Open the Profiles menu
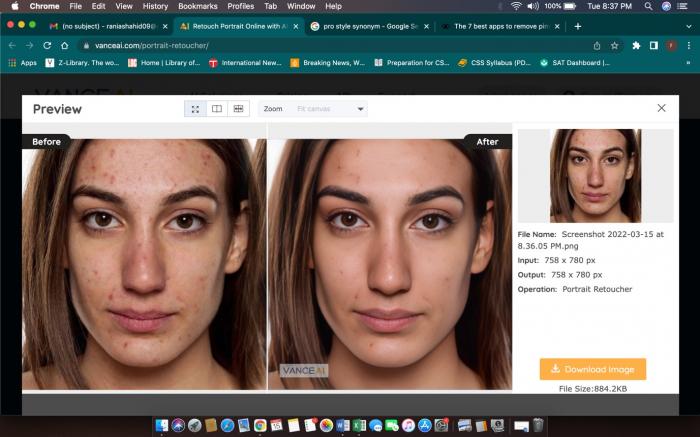 [241, 6]
